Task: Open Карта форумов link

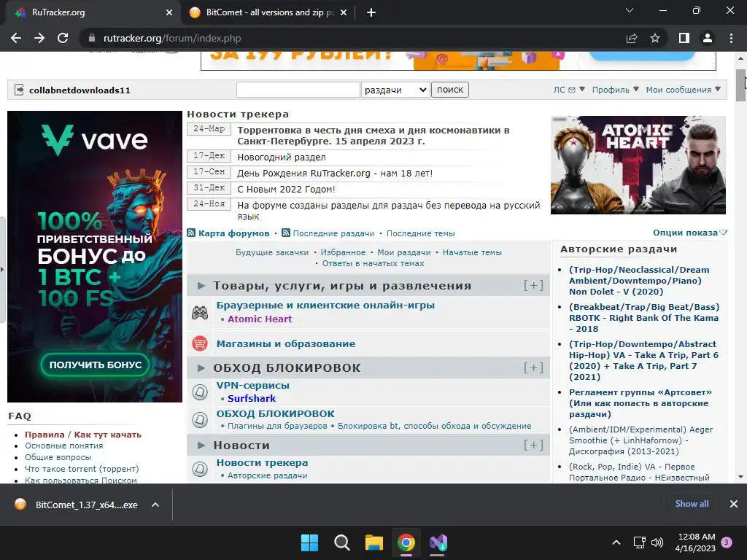Action: tap(233, 233)
